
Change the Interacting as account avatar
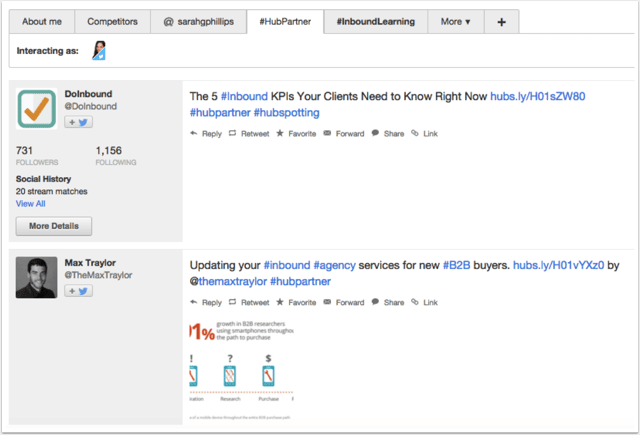[x=99, y=50]
